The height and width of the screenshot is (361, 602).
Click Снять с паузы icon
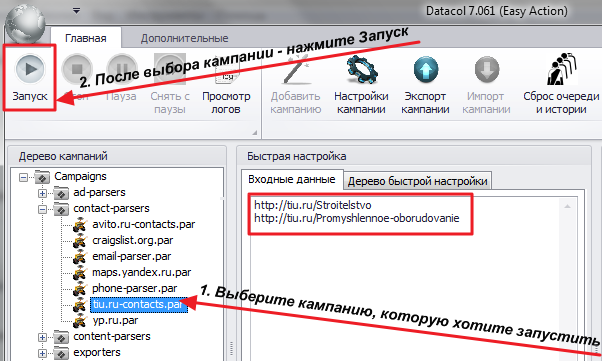click(170, 69)
